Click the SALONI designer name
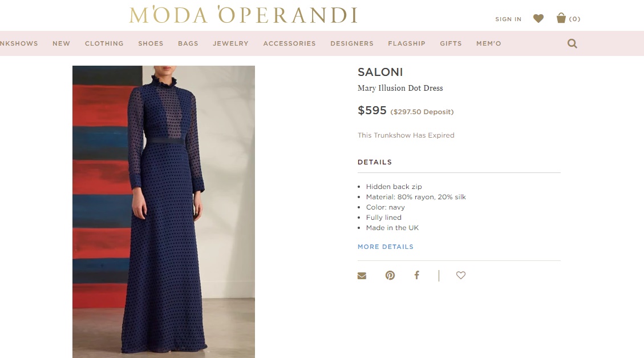This screenshot has width=644, height=358. pos(380,72)
